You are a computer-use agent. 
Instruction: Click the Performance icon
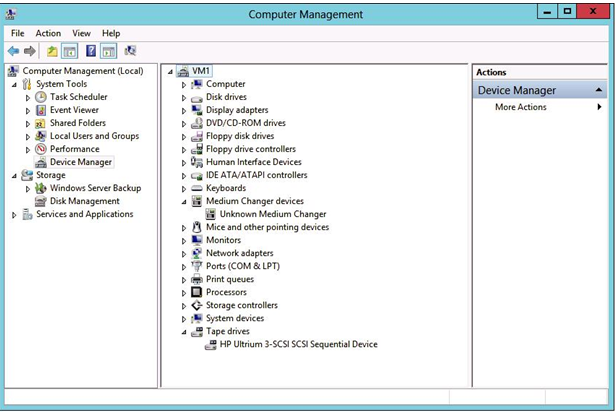point(41,149)
